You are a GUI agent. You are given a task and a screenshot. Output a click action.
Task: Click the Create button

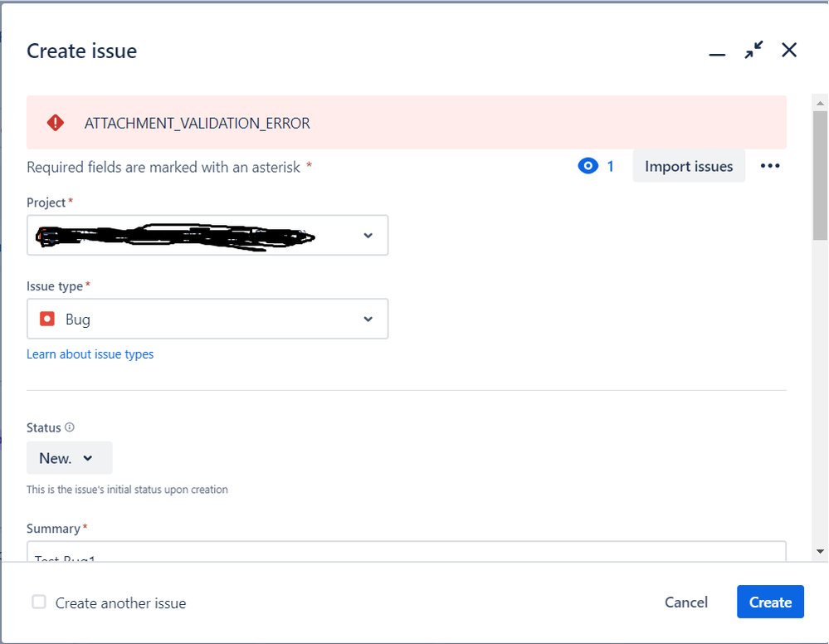pos(770,602)
